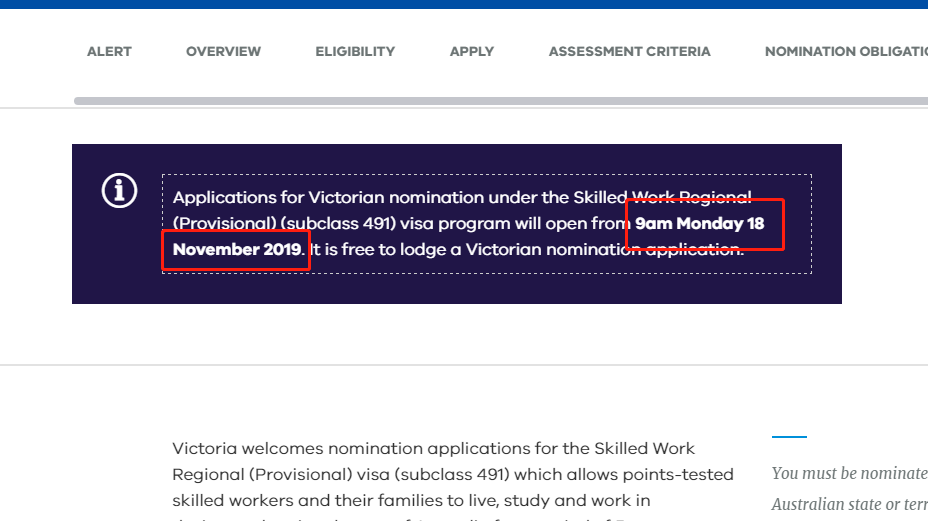928x521 pixels.
Task: Select the NOMINATION OBLIGATIONS tab
Action: point(846,52)
